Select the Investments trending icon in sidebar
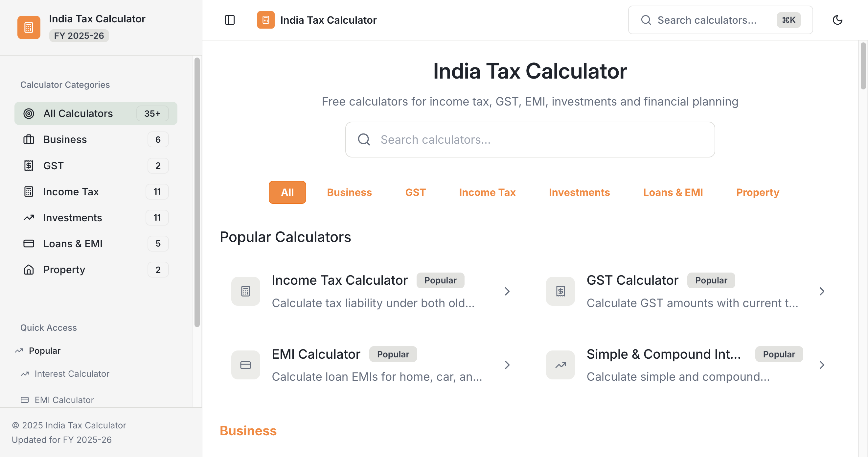Image resolution: width=868 pixels, height=457 pixels. [29, 218]
